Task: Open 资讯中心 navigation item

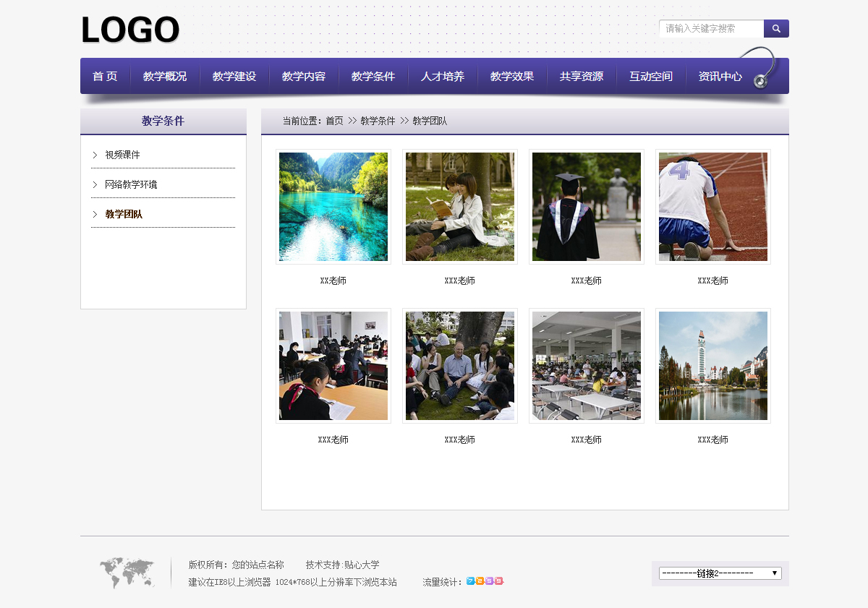Action: tap(720, 77)
